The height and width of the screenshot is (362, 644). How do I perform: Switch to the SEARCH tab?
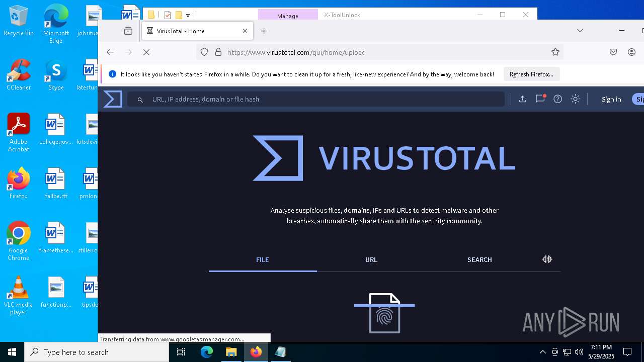coord(479,259)
